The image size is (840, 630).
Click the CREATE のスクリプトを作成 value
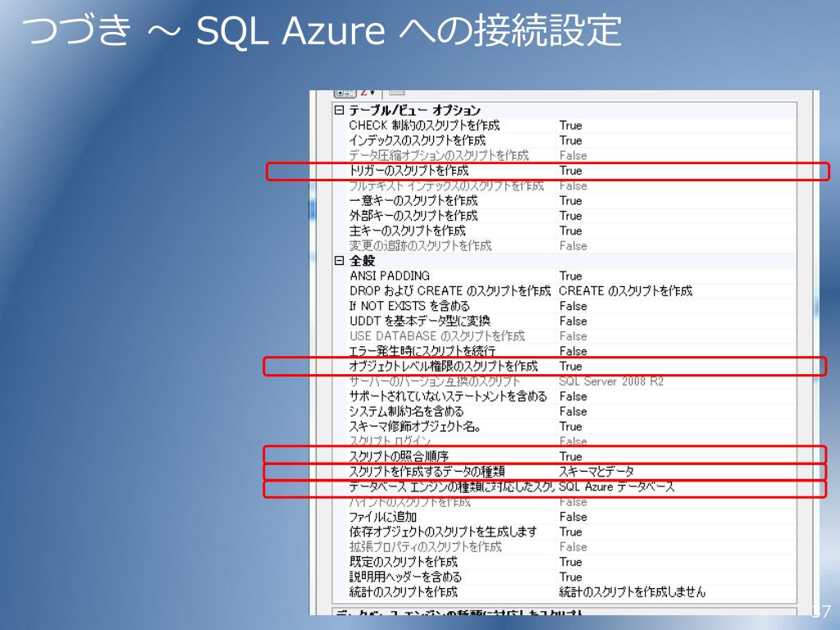tap(626, 291)
